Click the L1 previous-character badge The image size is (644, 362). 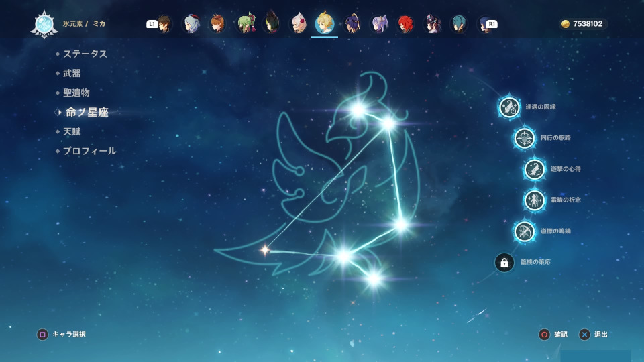coord(152,24)
